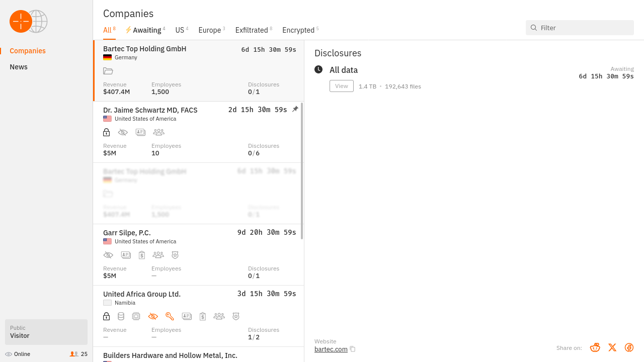Select the Dr. Jaime Schwartz MD, FACS entry
644x362 pixels.
(x=198, y=132)
